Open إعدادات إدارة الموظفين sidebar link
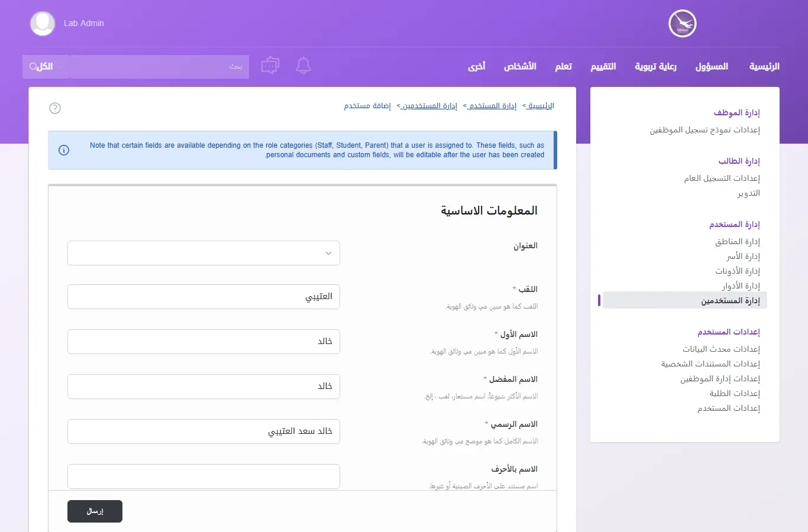 pos(720,379)
